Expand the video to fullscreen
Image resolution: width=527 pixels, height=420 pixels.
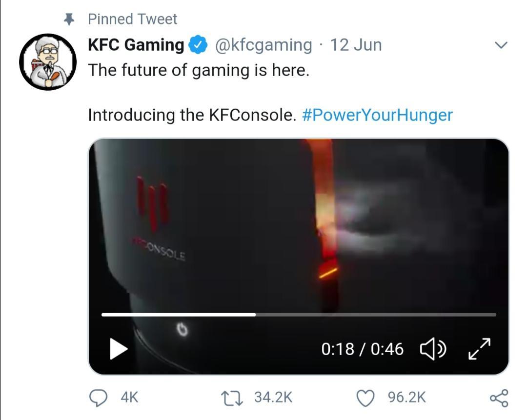pyautogui.click(x=479, y=348)
